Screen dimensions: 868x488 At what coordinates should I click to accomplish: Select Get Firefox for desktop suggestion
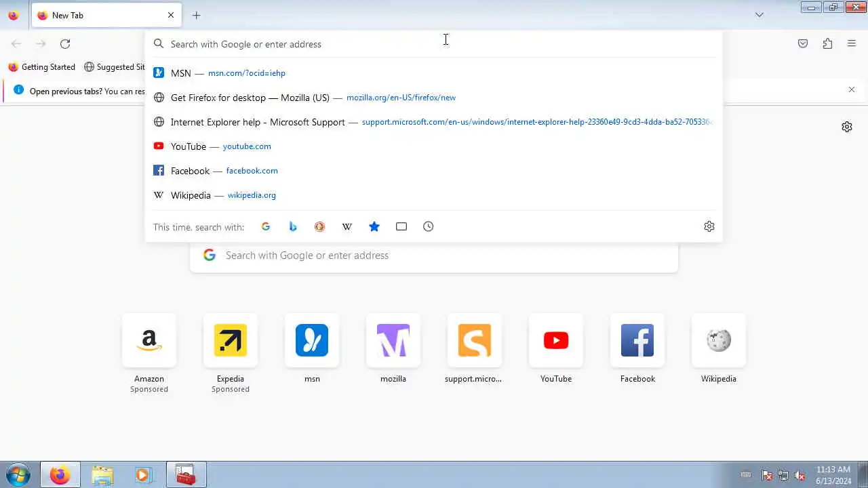(434, 98)
